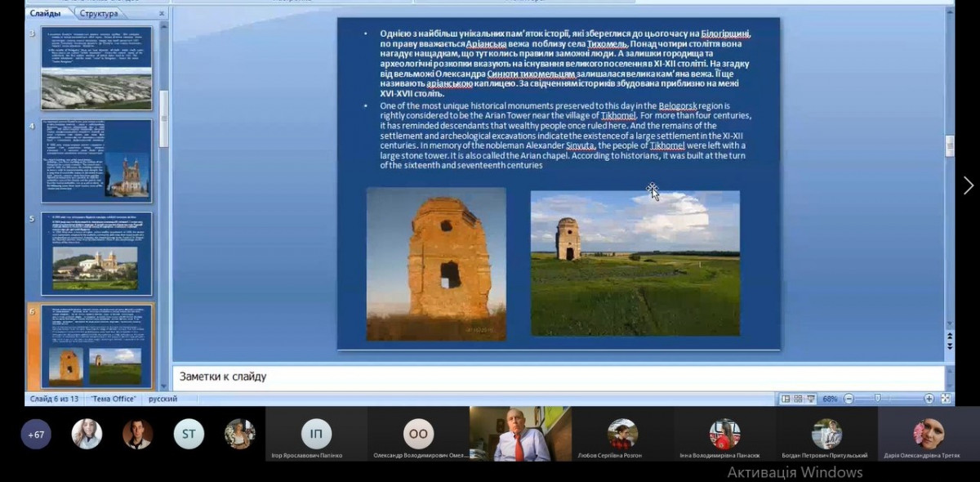Show next content with right chevron arrow
Screen dimensions: 980x482
968,186
